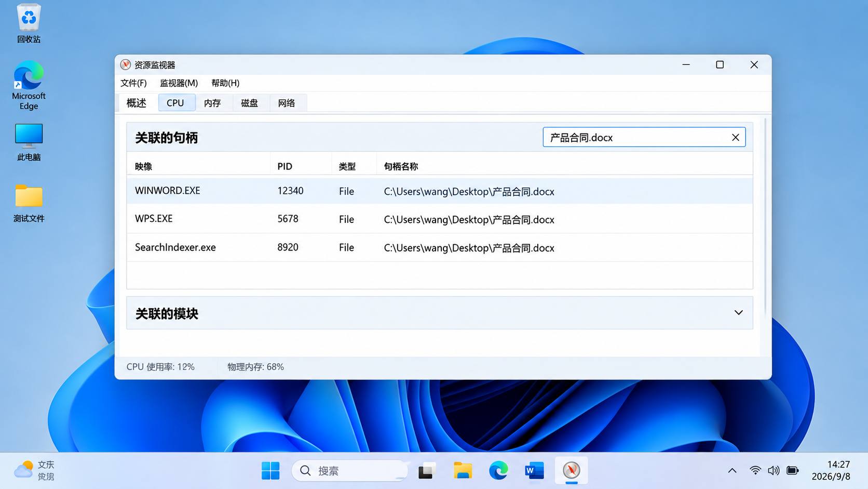This screenshot has width=868, height=489.
Task: Open the 监视器(M) menu
Action: click(179, 83)
